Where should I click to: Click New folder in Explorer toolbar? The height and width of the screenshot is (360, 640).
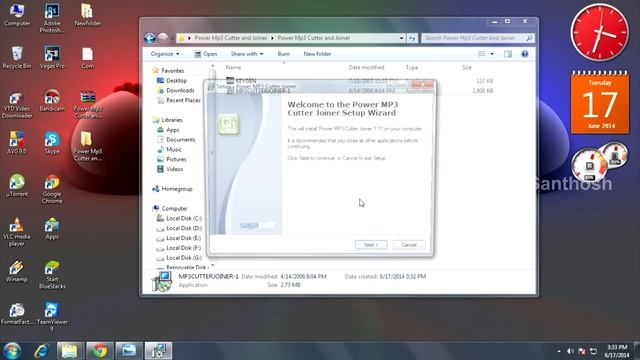[x=317, y=54]
